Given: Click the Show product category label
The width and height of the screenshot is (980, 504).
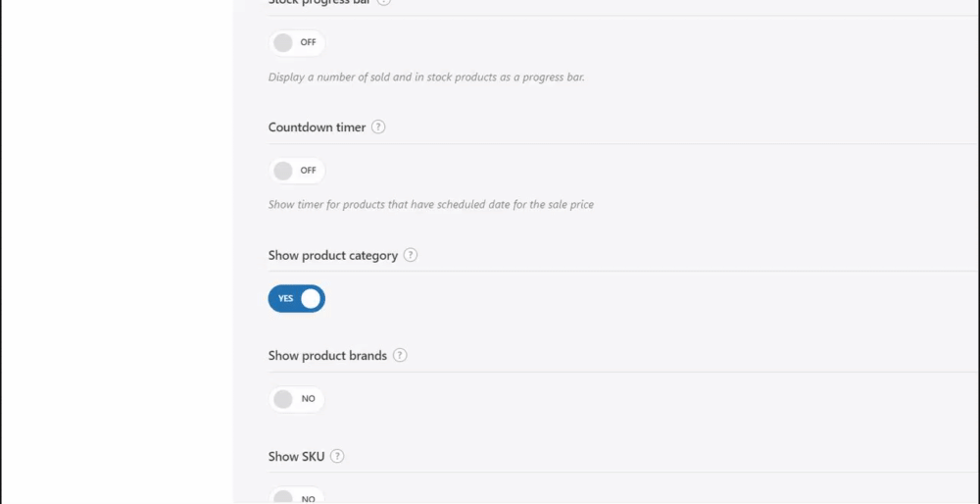Looking at the screenshot, I should point(332,256).
